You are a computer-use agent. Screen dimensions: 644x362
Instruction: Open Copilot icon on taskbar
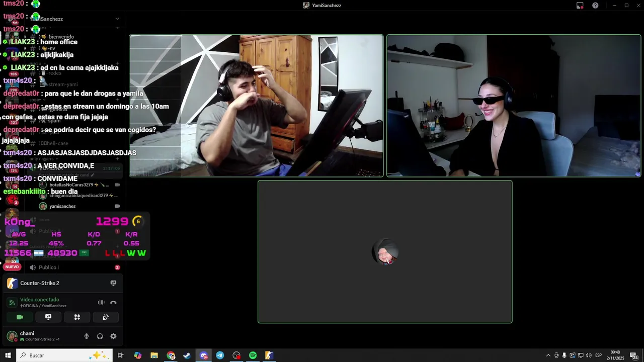point(138,355)
